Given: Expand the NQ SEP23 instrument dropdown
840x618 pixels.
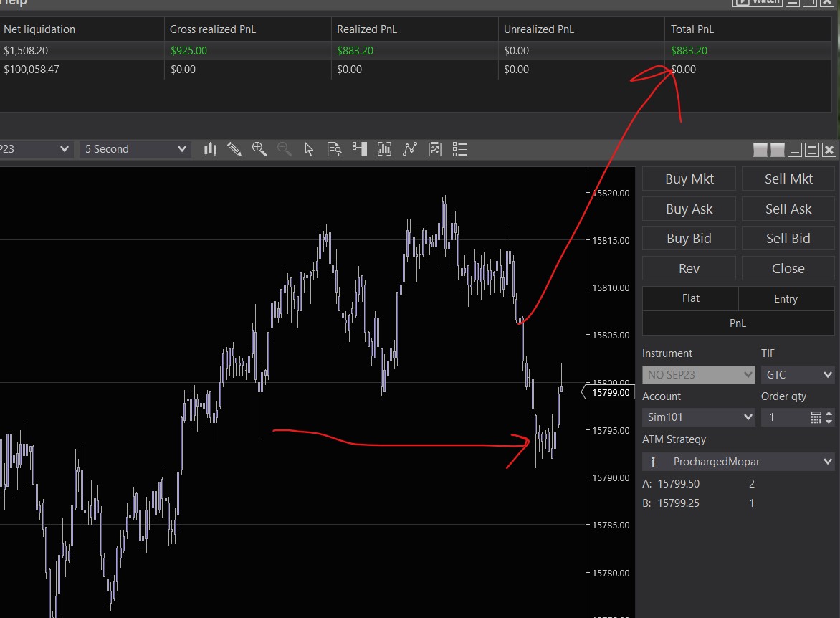Looking at the screenshot, I should click(698, 375).
